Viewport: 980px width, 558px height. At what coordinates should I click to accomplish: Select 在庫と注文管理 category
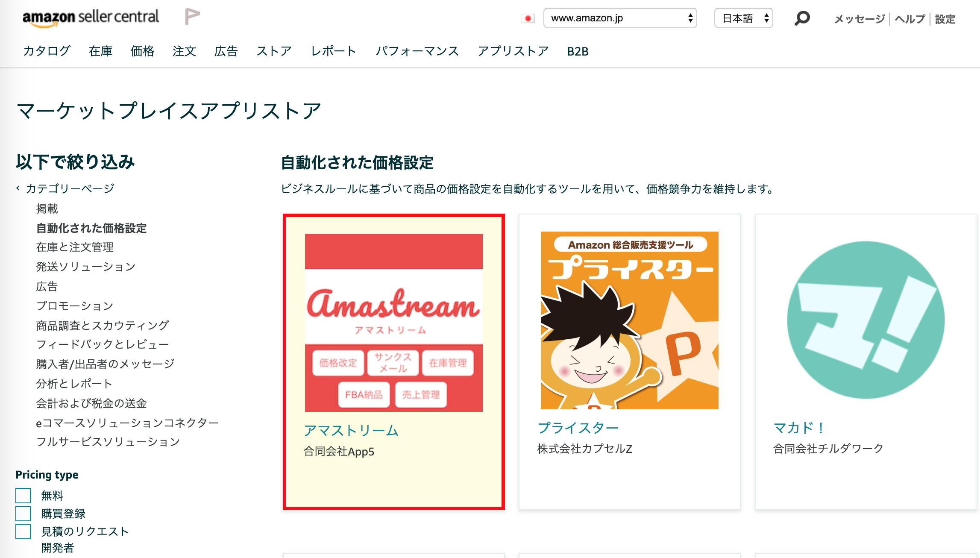tap(75, 247)
